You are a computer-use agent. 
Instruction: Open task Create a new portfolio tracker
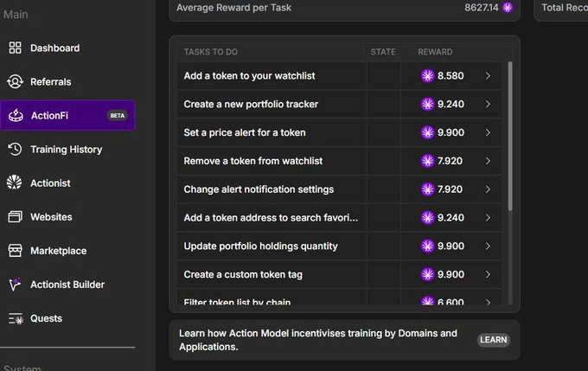(x=251, y=104)
